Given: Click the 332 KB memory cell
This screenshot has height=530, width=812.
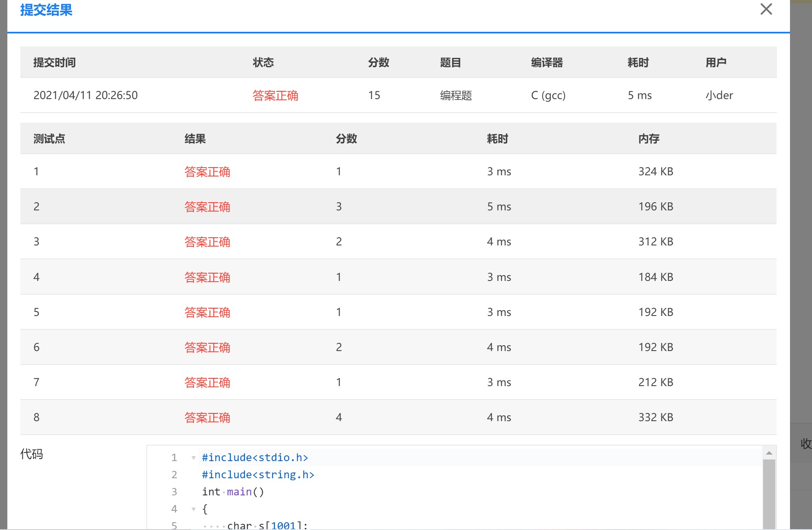Looking at the screenshot, I should click(655, 417).
